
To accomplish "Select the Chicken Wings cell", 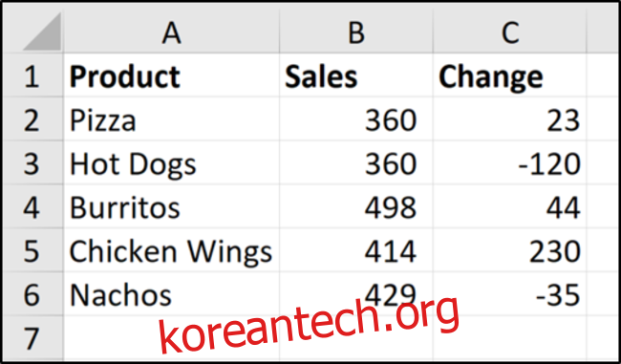I will [x=171, y=250].
